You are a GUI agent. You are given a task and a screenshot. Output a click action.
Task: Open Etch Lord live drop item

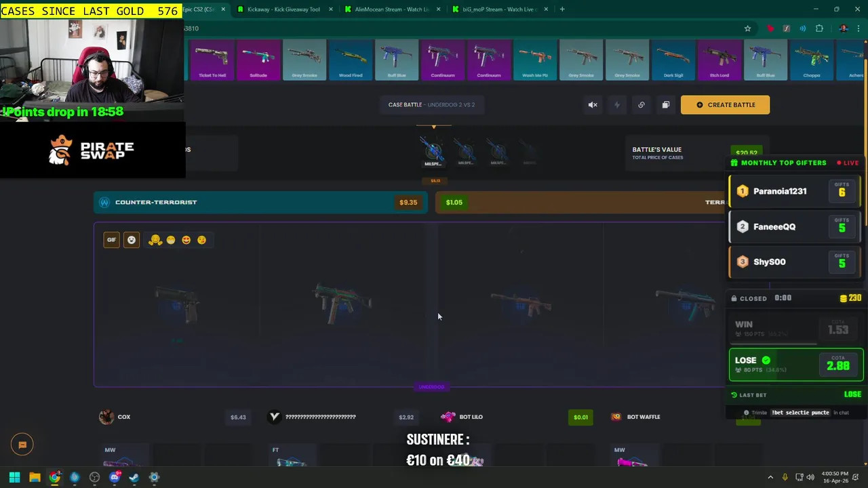719,60
